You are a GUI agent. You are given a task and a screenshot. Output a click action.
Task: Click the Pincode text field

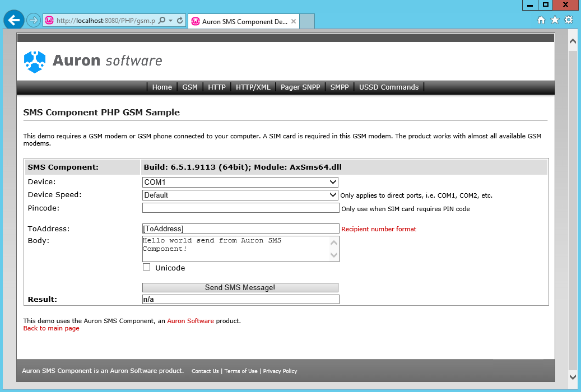click(240, 208)
